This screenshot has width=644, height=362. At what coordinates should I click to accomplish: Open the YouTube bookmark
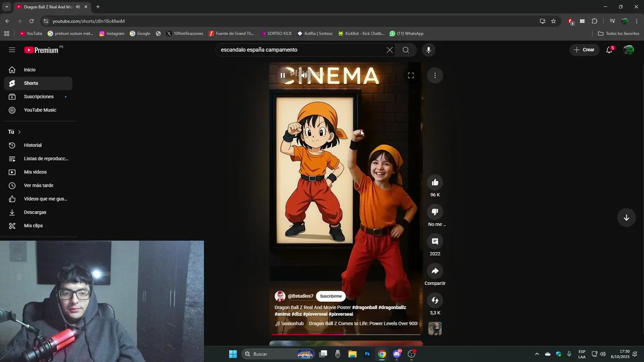pos(31,34)
